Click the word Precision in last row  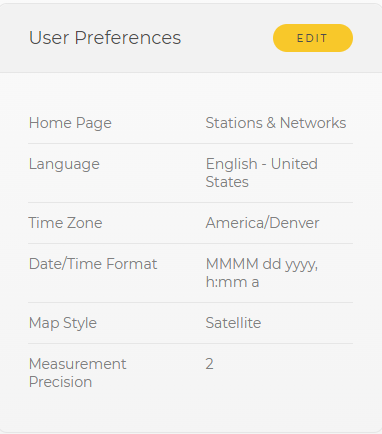point(60,382)
